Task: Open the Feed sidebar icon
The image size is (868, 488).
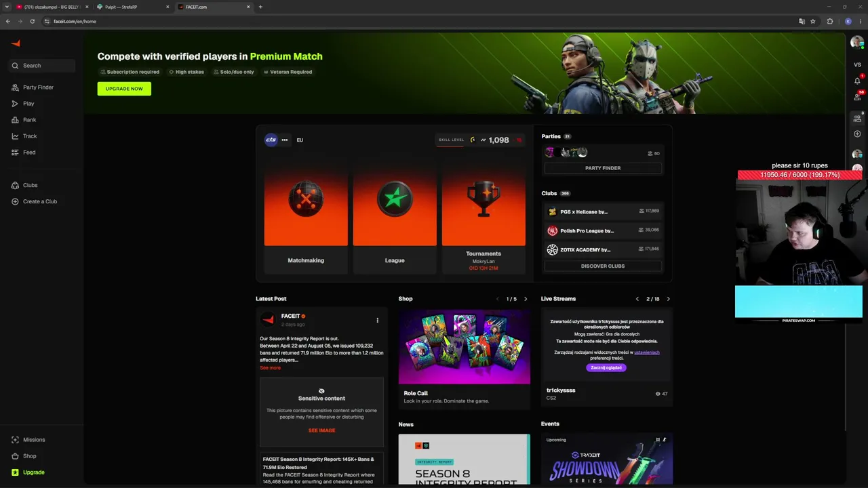Action: (x=15, y=152)
